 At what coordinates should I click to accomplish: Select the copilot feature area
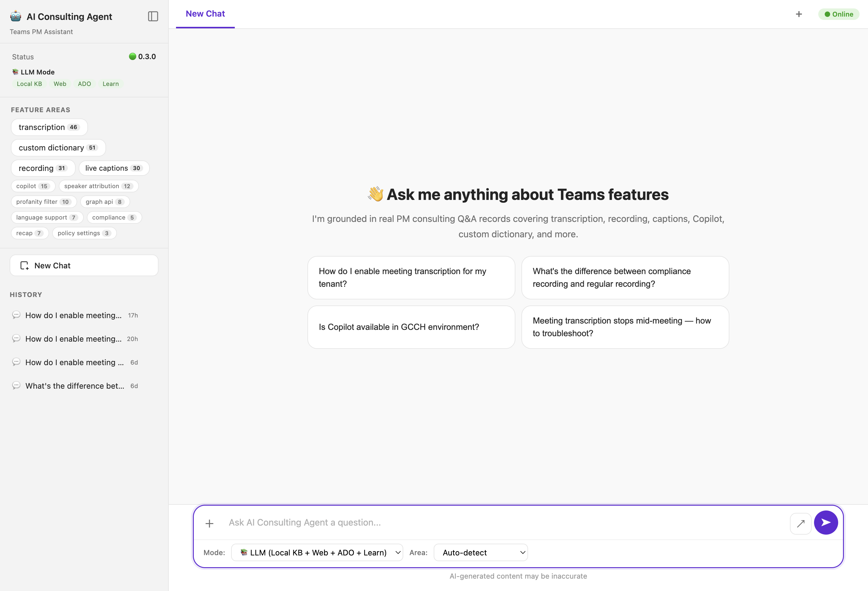tap(33, 186)
